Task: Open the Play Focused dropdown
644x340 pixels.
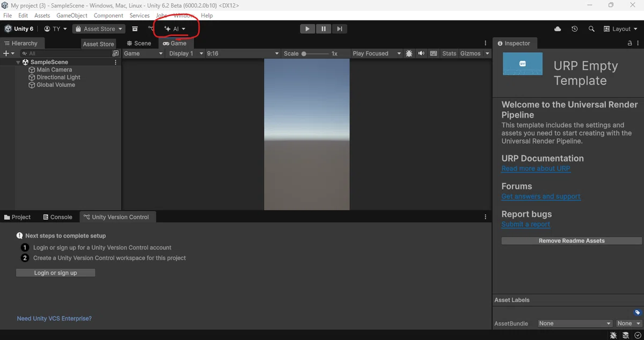Action: [x=377, y=54]
